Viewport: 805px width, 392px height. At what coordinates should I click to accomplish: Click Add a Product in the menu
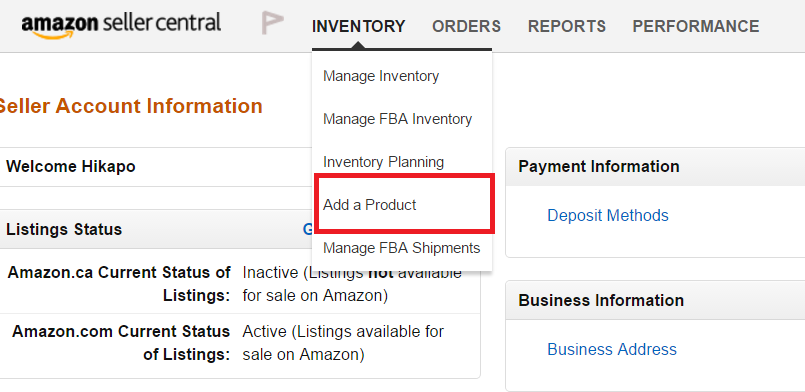[x=370, y=205]
